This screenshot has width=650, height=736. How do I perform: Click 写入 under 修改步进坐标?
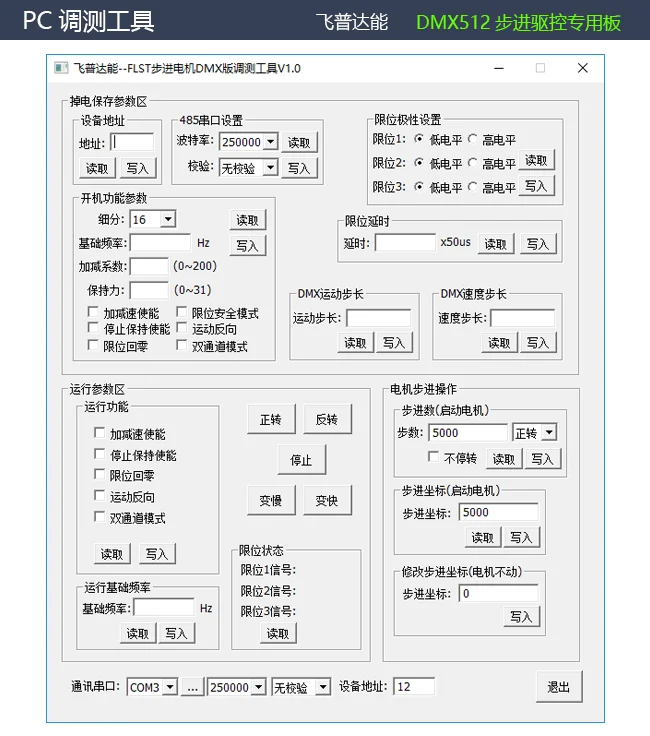pos(522,616)
